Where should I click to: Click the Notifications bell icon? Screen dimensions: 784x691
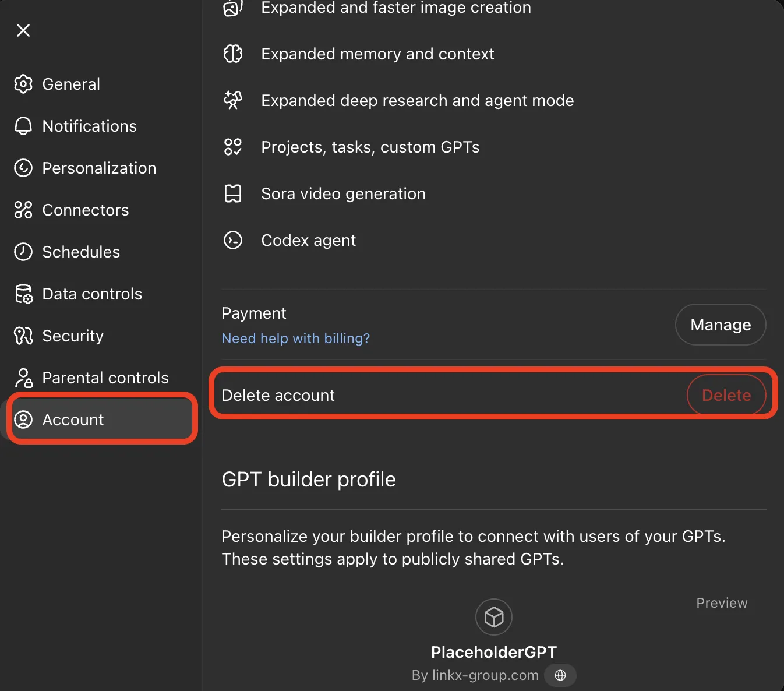23,126
